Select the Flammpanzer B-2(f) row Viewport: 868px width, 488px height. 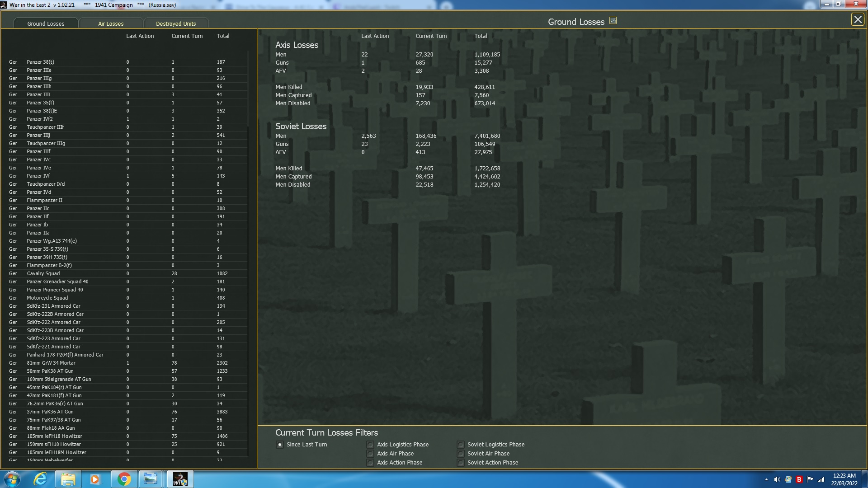[127, 266]
